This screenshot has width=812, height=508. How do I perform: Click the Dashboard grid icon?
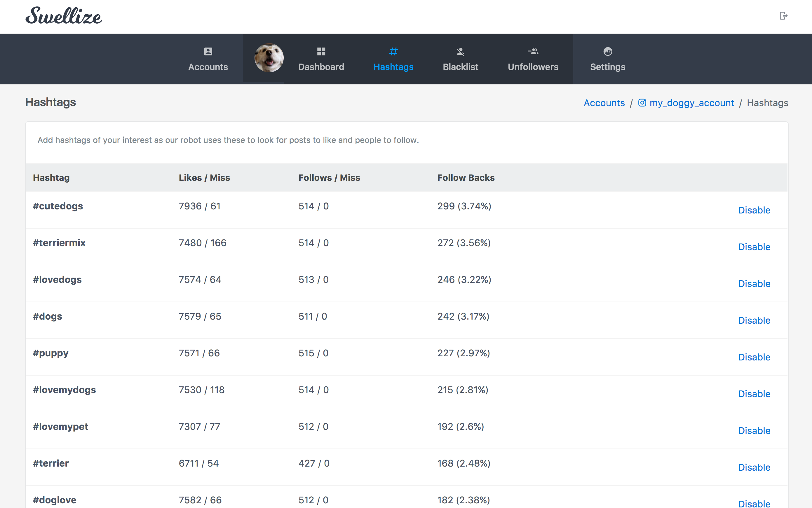321,51
